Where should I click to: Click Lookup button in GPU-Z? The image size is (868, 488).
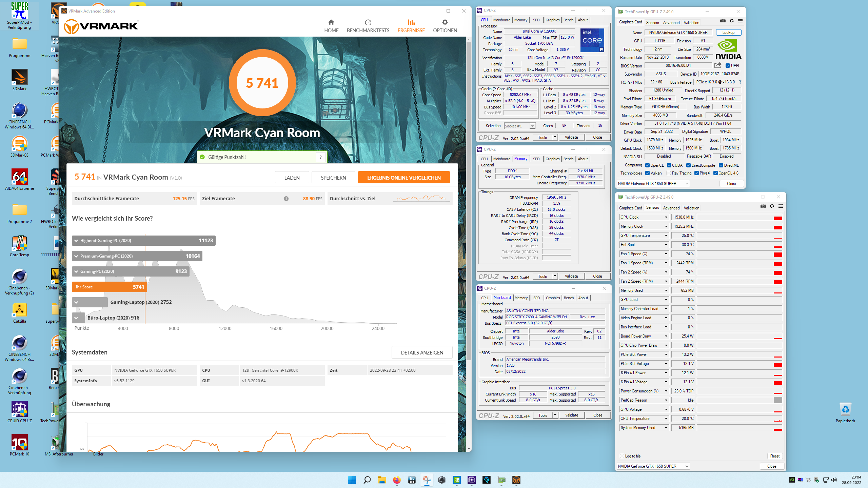pyautogui.click(x=728, y=33)
